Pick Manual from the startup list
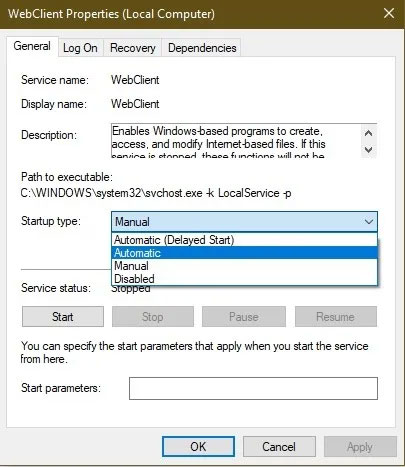The height and width of the screenshot is (467, 405). pyautogui.click(x=244, y=266)
